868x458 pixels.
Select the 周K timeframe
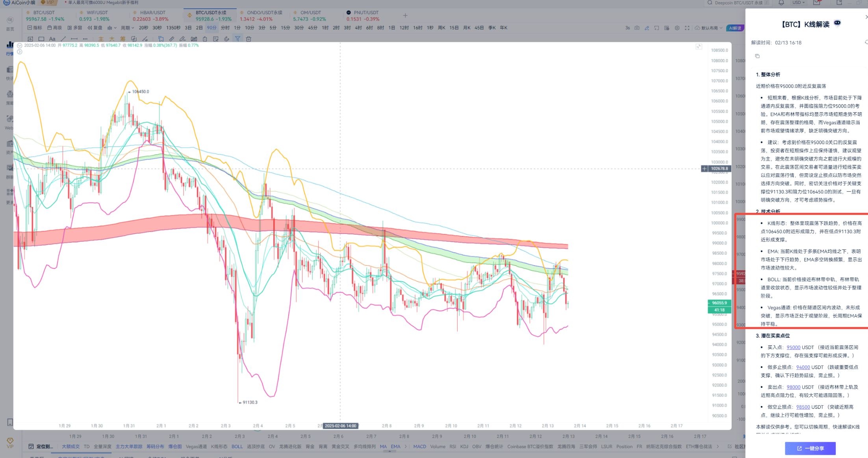[x=441, y=28]
